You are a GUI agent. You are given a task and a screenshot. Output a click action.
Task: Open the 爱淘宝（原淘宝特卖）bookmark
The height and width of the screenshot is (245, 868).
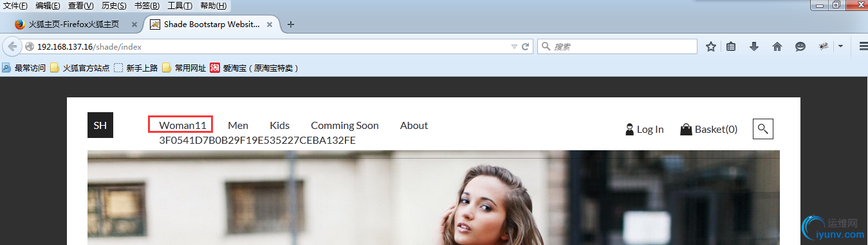click(x=254, y=68)
